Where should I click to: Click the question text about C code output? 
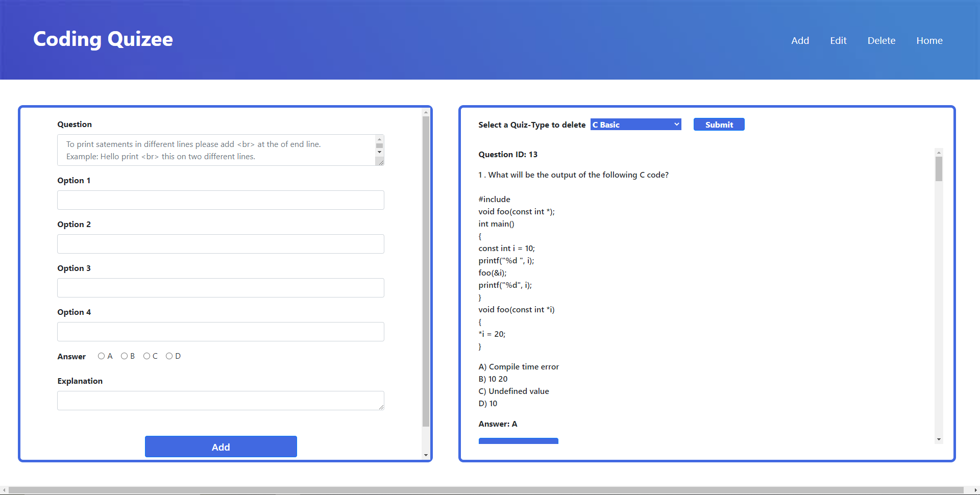pos(574,175)
